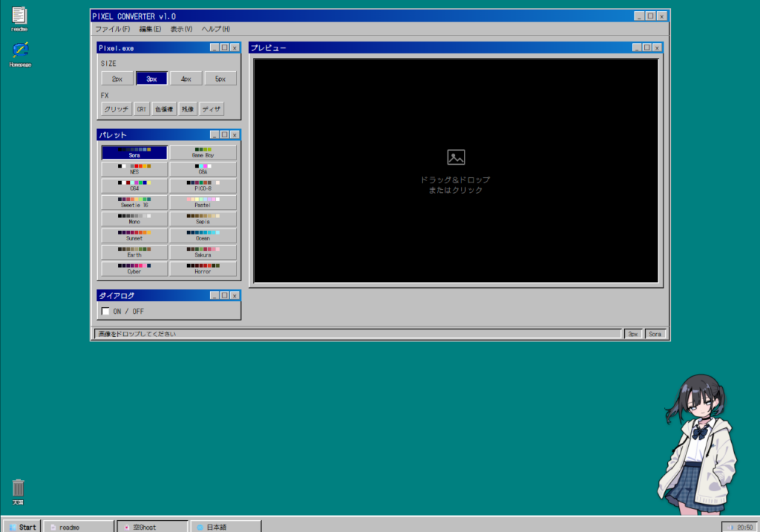
Task: Open the 表示(V) menu
Action: coord(181,29)
